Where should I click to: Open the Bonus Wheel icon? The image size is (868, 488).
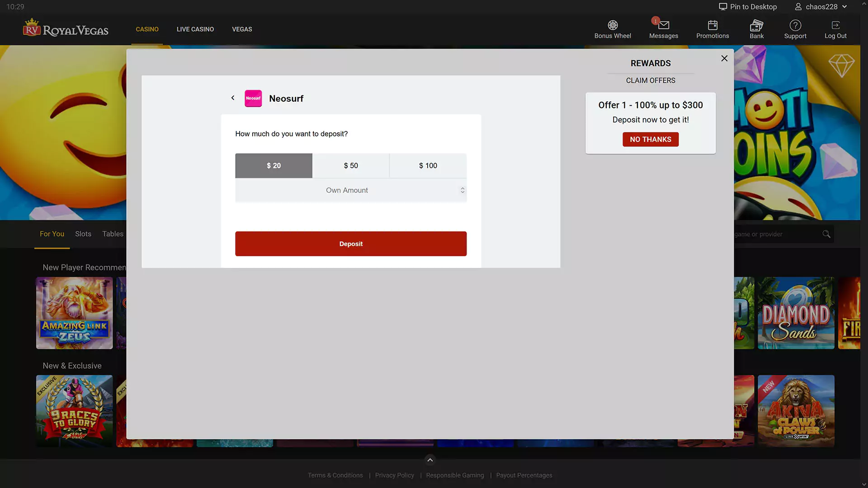click(x=613, y=25)
